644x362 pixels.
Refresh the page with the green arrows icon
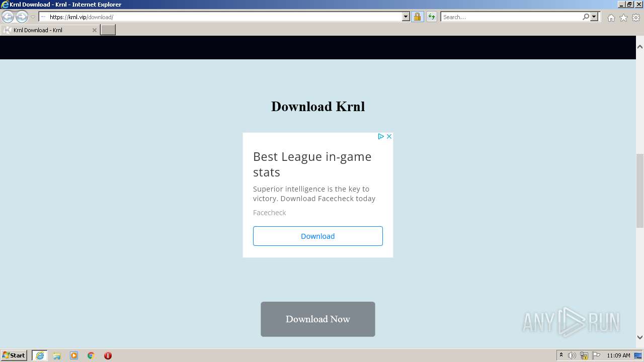coord(431,17)
